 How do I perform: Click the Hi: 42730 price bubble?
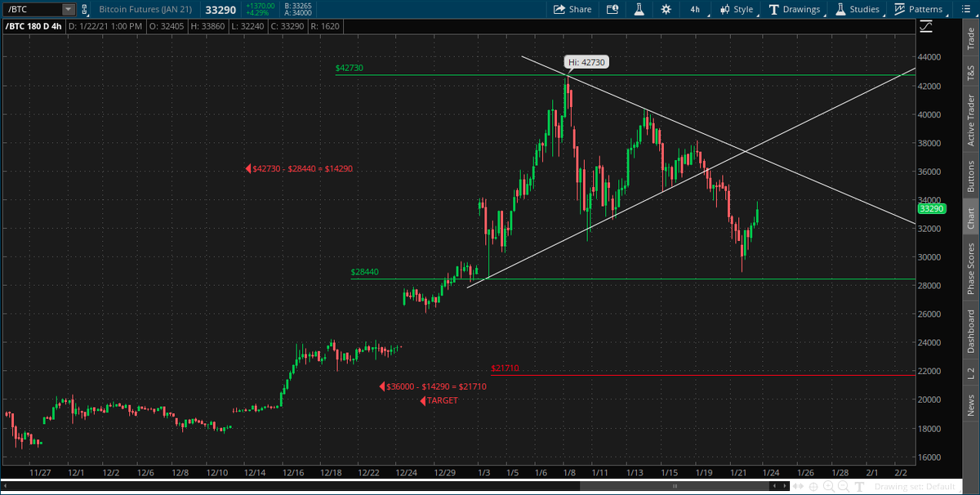click(x=585, y=62)
